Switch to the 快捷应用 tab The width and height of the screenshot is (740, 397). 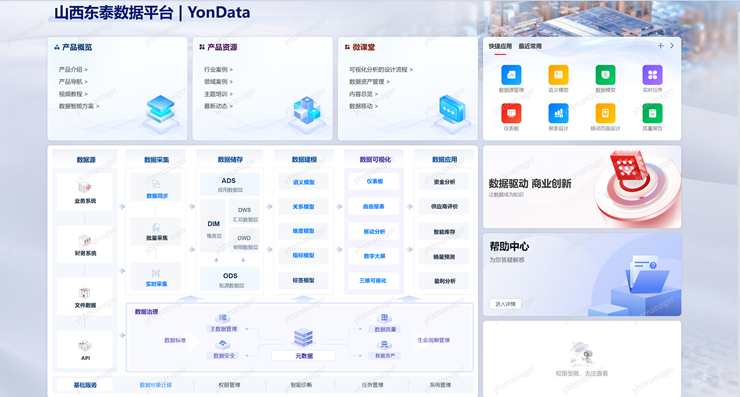(500, 46)
